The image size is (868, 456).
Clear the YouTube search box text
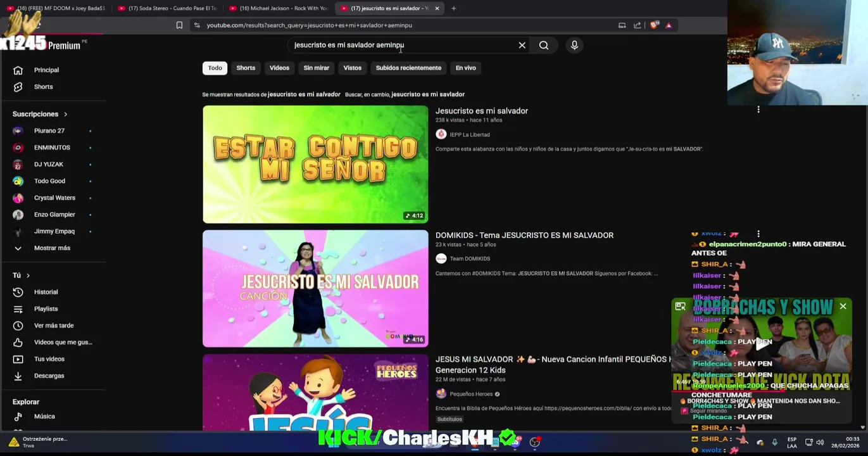pyautogui.click(x=522, y=45)
